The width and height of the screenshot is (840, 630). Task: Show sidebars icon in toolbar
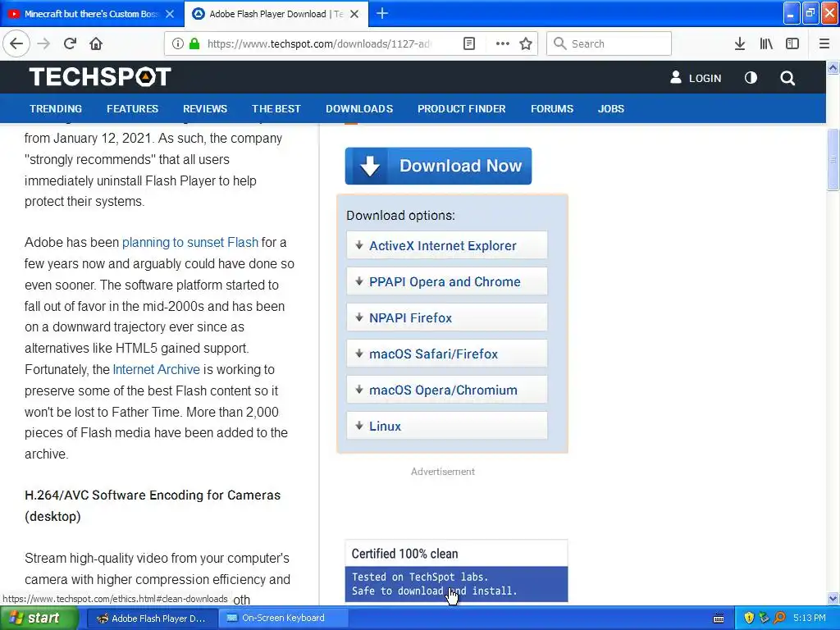pyautogui.click(x=792, y=43)
